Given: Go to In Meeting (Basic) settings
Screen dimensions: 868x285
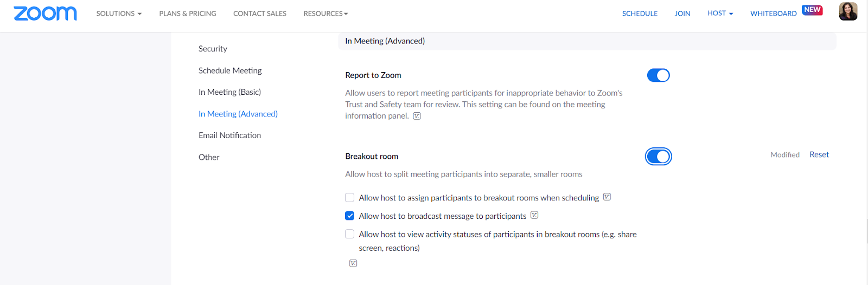Looking at the screenshot, I should pos(229,92).
